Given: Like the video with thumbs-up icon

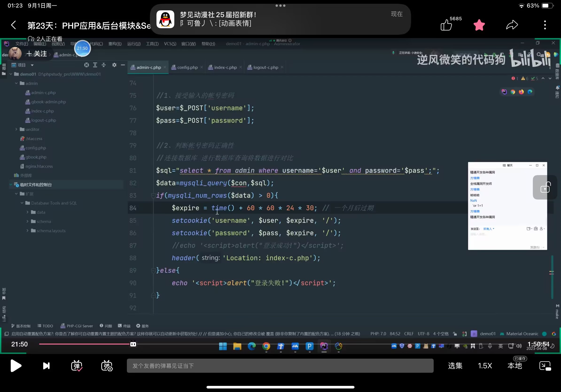Looking at the screenshot, I should [446, 25].
